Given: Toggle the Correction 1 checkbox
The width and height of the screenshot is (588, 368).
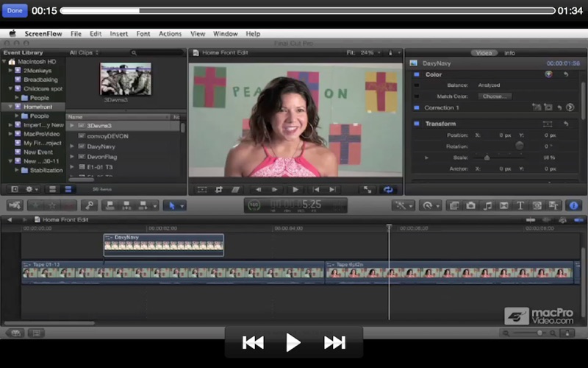Looking at the screenshot, I should point(416,107).
